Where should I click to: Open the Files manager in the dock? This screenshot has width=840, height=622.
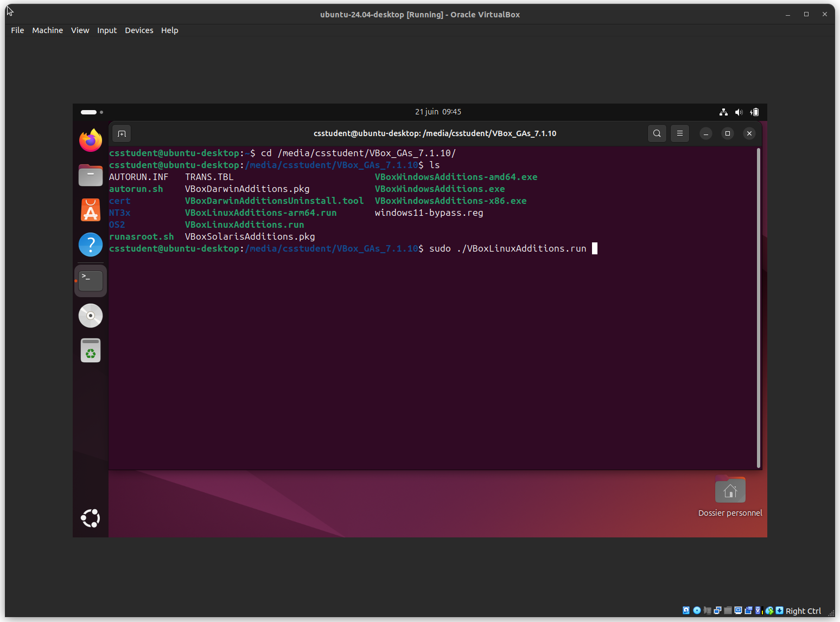[91, 176]
